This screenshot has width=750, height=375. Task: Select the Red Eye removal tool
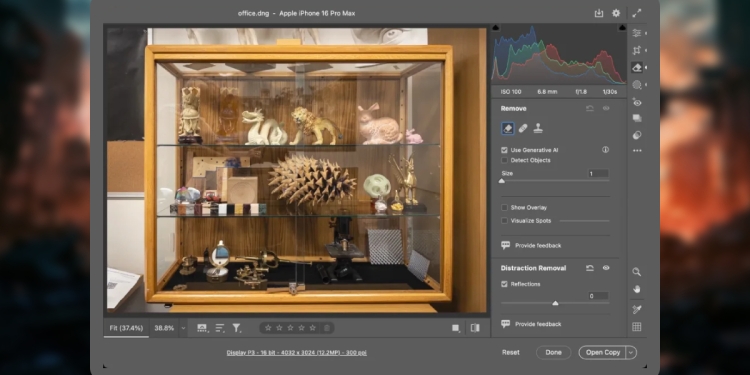[x=637, y=102]
